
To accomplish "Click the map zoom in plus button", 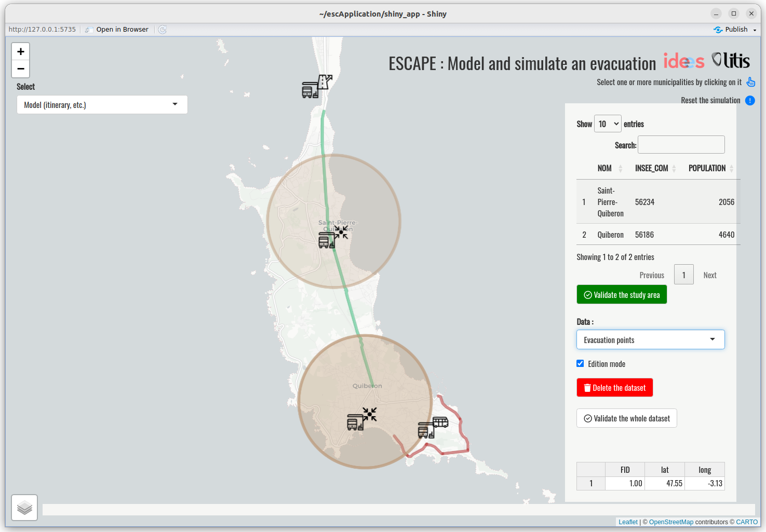I will pos(21,51).
